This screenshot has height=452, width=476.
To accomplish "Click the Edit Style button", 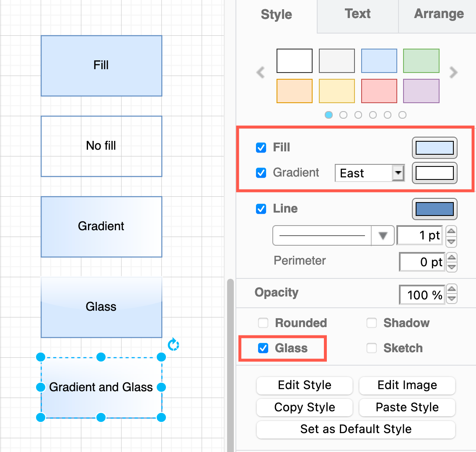I will point(304,385).
